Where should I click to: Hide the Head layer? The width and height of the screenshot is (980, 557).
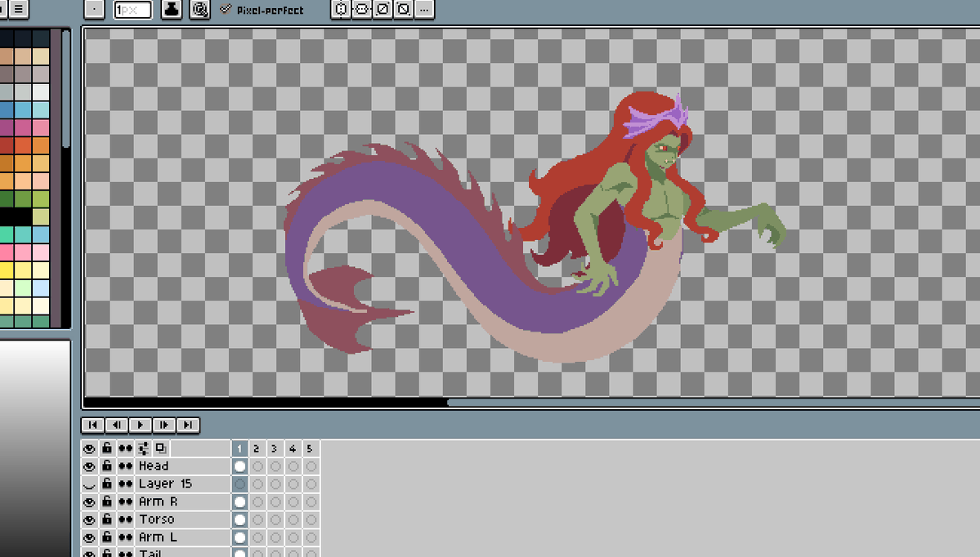(x=89, y=466)
